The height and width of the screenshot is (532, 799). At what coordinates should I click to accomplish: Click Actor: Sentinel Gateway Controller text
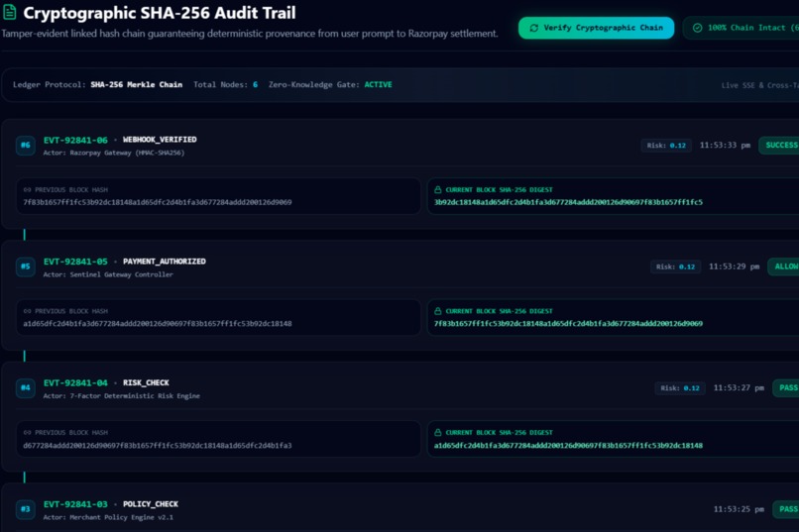pos(108,274)
